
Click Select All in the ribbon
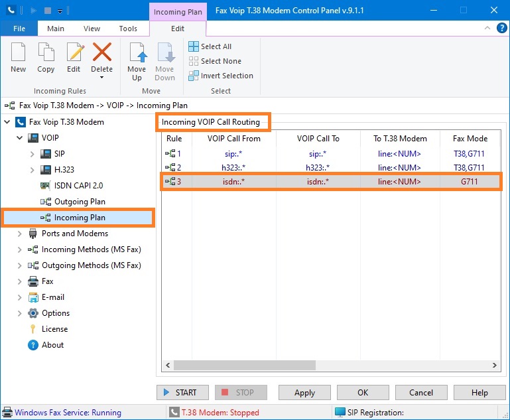(210, 46)
